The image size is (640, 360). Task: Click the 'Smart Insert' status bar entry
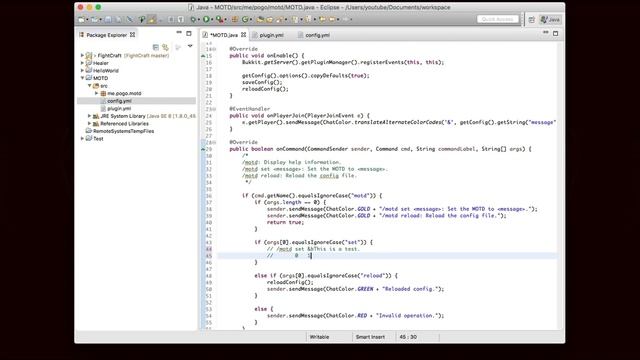pos(370,337)
